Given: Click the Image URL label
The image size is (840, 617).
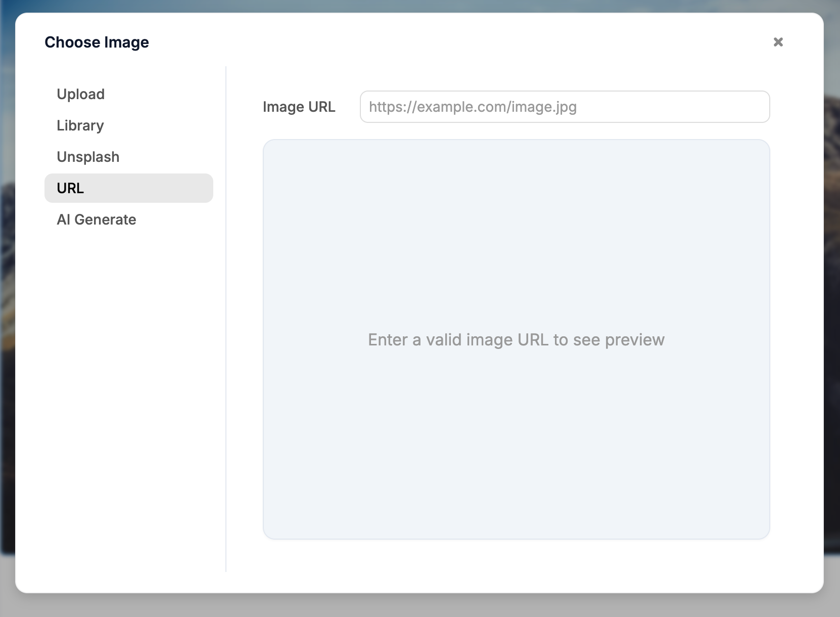Looking at the screenshot, I should [299, 107].
